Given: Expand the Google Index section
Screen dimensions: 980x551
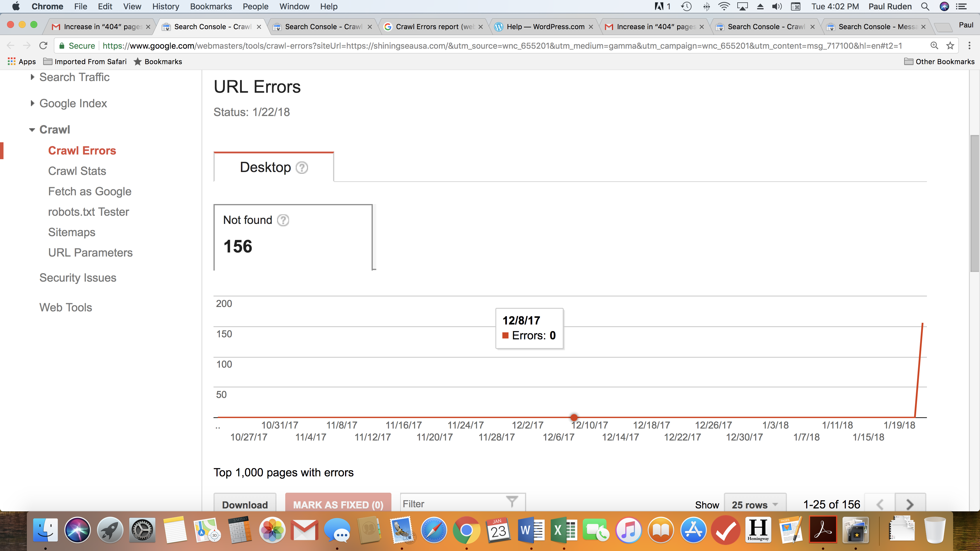Looking at the screenshot, I should tap(73, 103).
